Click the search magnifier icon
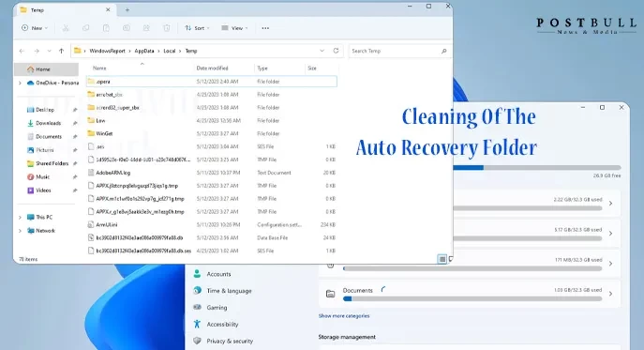644x350 pixels. pos(443,51)
